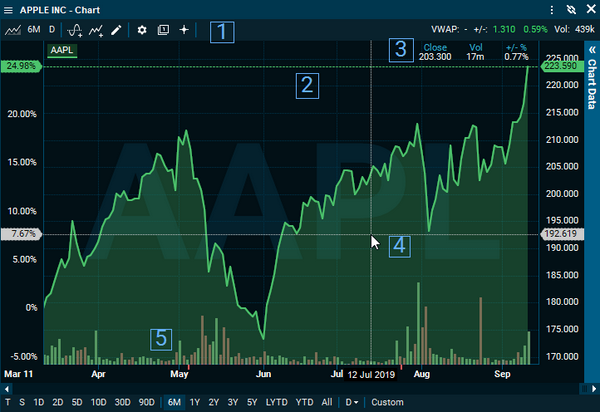The image size is (601, 413).
Task: Click the May axis label
Action: click(x=179, y=374)
